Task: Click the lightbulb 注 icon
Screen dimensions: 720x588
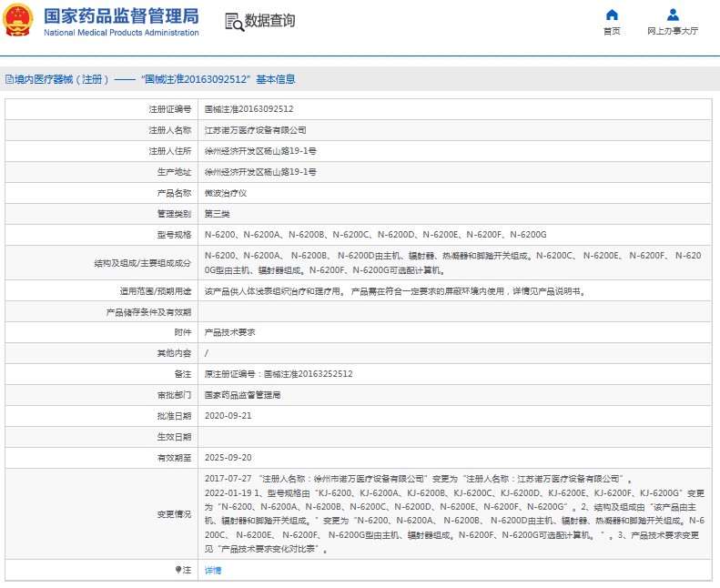Action: tap(178, 570)
